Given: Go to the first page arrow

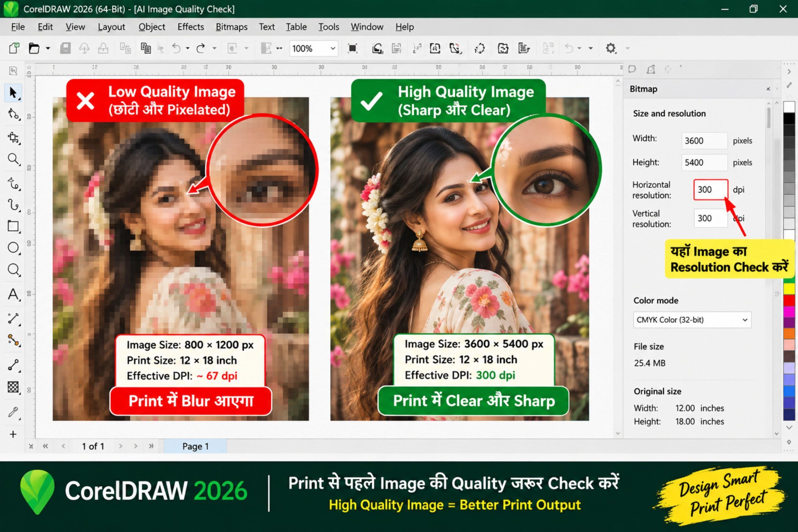Looking at the screenshot, I should coord(46,446).
